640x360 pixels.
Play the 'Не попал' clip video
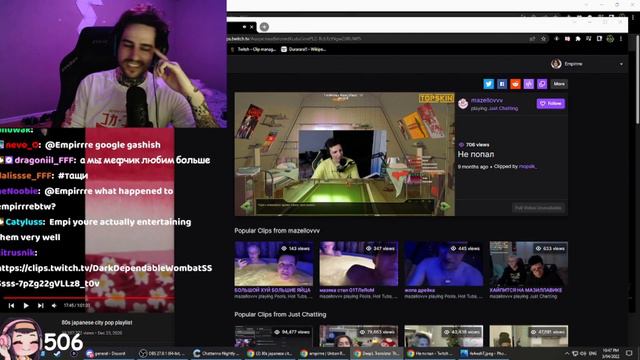344,154
